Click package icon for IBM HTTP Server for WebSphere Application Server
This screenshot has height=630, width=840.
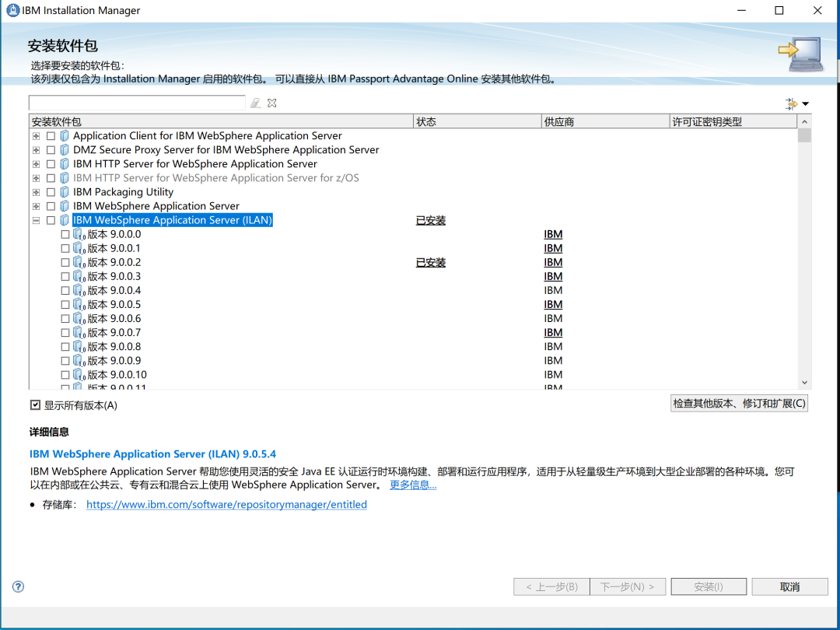point(65,163)
